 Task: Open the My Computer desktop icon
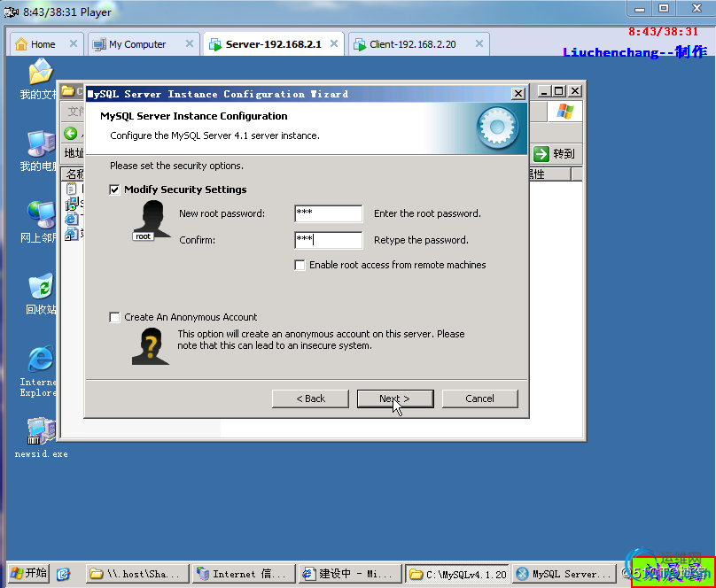(39, 151)
